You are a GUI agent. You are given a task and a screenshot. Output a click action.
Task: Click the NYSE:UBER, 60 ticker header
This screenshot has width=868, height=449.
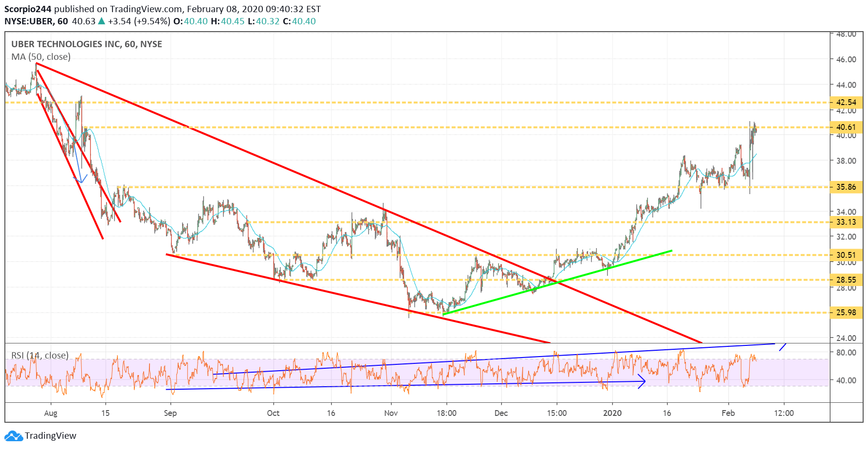point(36,21)
